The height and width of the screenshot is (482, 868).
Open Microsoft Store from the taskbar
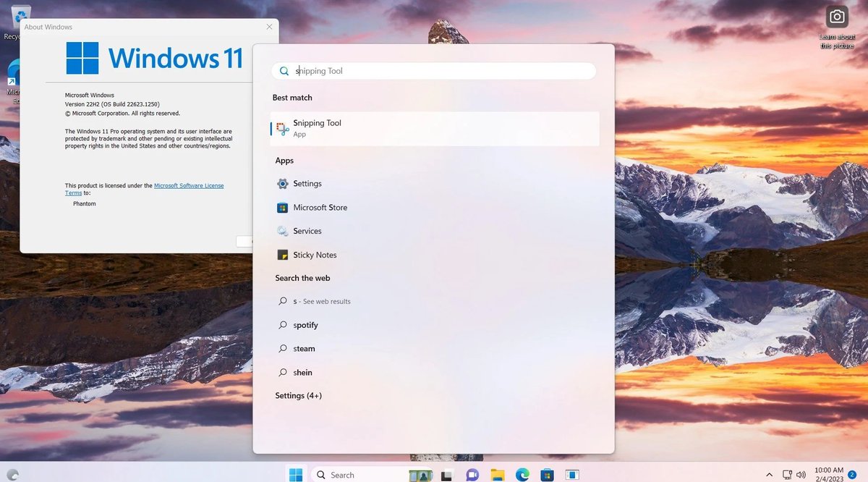tap(548, 475)
